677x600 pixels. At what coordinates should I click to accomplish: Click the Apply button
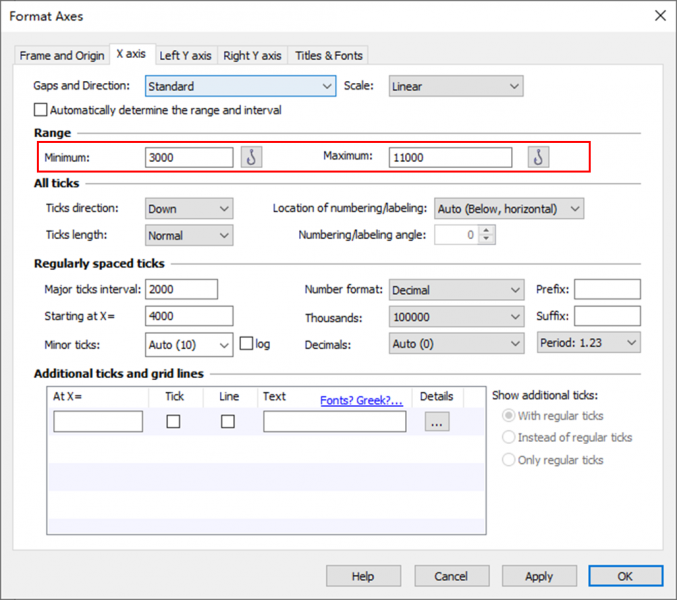(x=539, y=576)
